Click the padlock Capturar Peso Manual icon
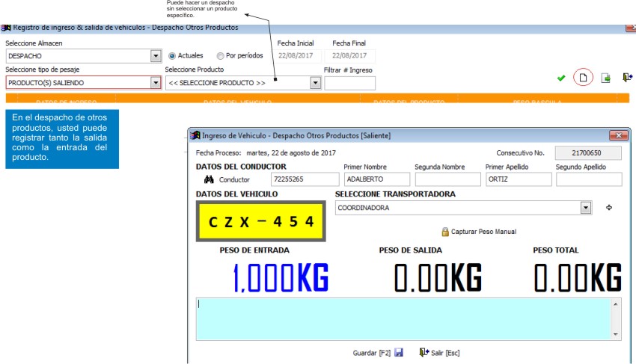636x364 pixels. 445,232
